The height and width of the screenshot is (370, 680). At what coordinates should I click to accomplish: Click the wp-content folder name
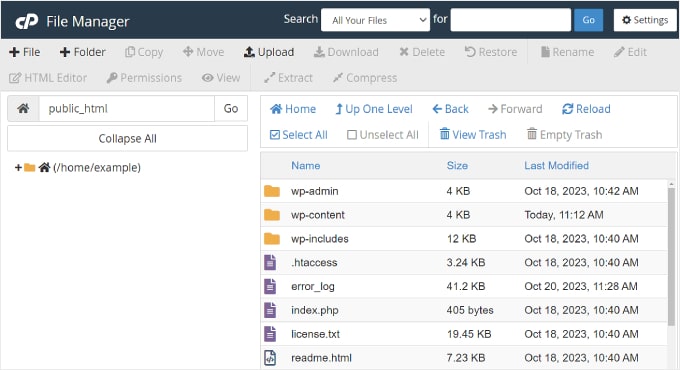(x=317, y=215)
